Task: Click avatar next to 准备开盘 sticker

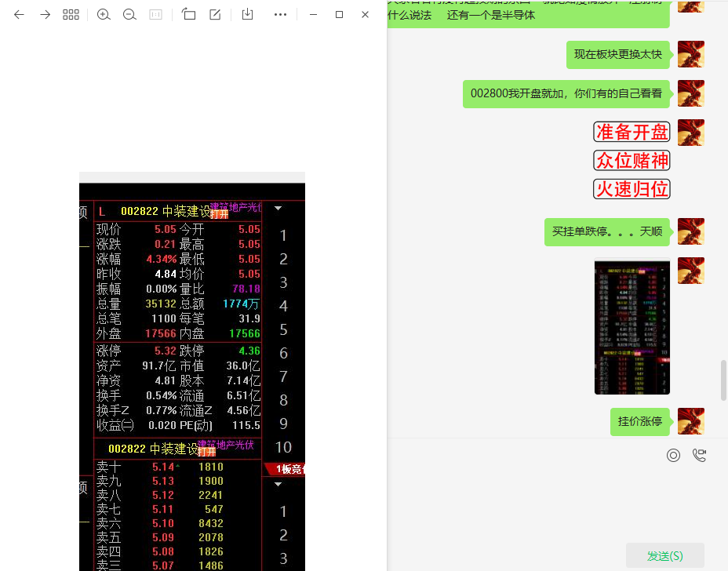Action: tap(691, 133)
